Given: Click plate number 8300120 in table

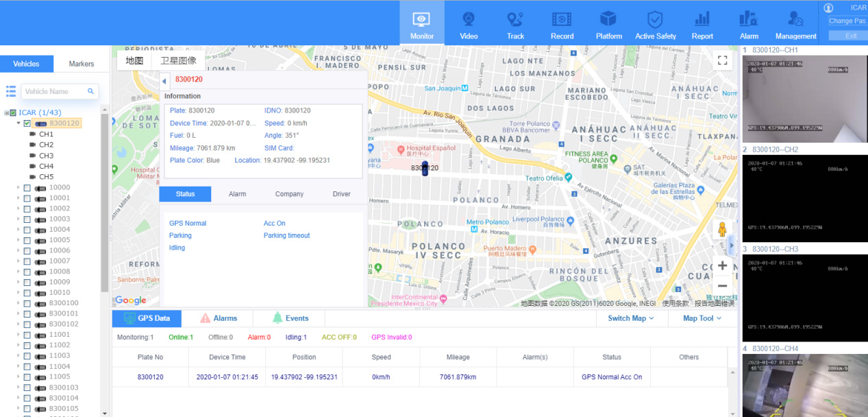Looking at the screenshot, I should pos(150,377).
